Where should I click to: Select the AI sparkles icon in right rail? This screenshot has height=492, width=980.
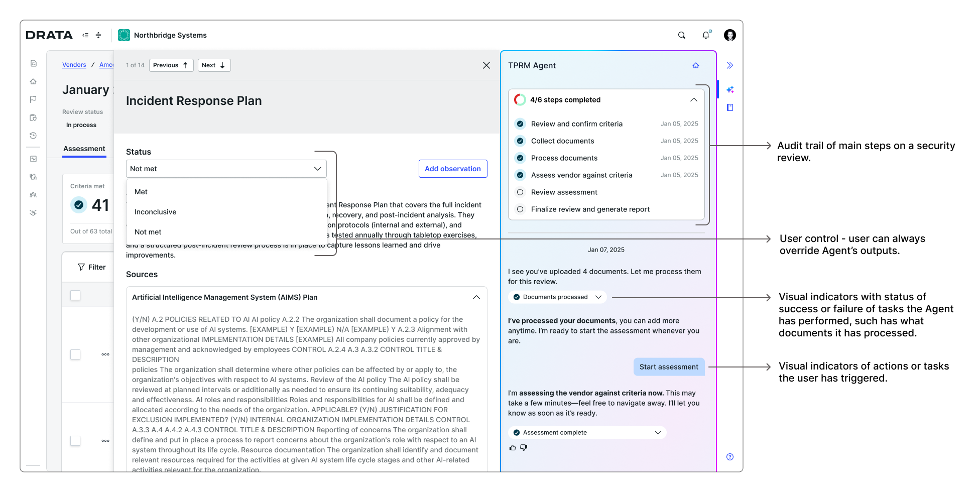click(730, 89)
